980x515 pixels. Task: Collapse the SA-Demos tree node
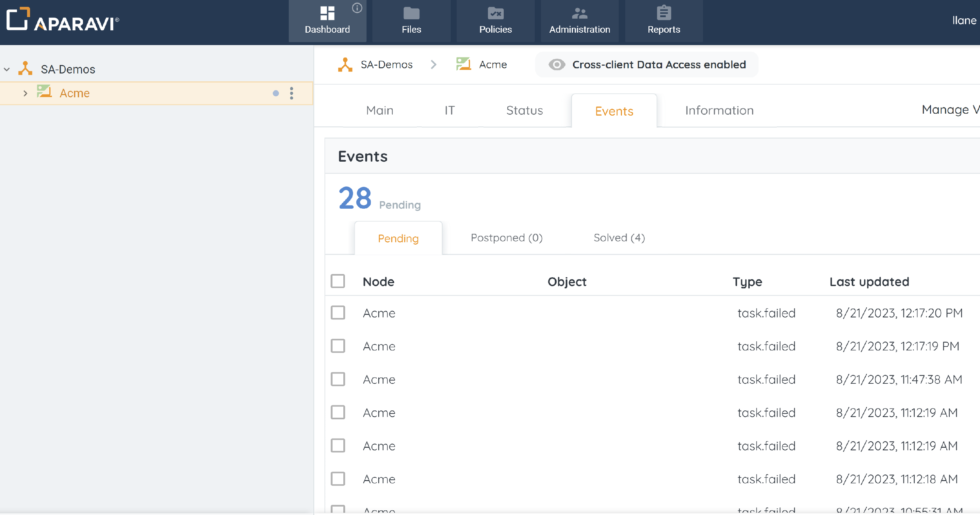pyautogui.click(x=7, y=70)
